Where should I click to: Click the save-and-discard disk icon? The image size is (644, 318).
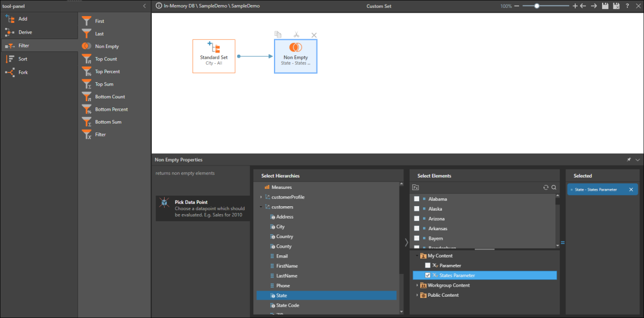[616, 6]
